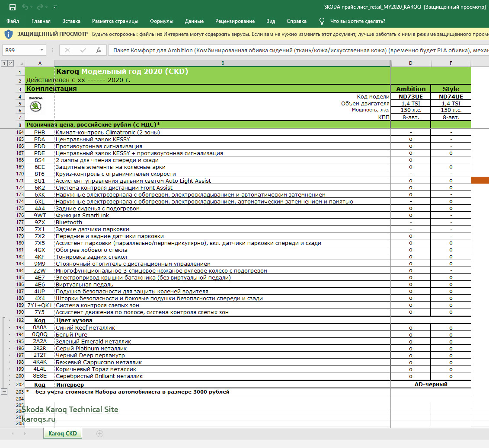Click the formula bar text content
The width and height of the screenshot is (489, 448).
pyautogui.click(x=299, y=50)
